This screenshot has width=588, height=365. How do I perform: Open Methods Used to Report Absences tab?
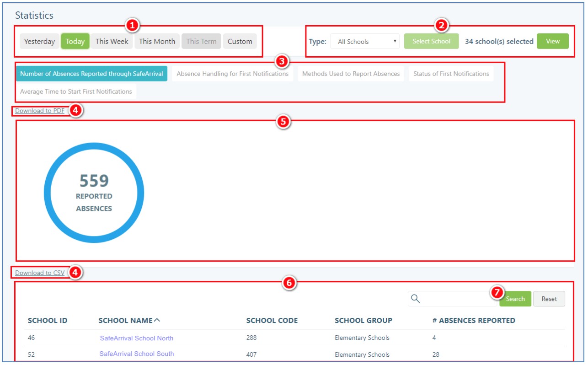click(x=351, y=74)
